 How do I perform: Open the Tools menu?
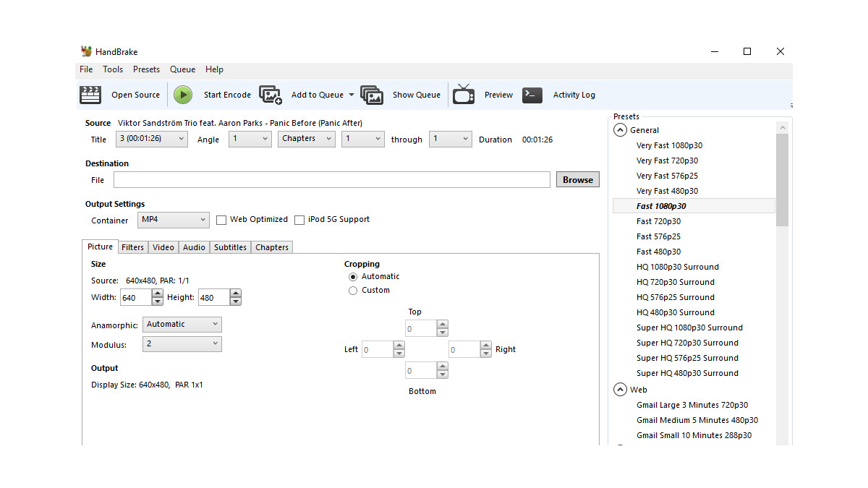tap(113, 69)
